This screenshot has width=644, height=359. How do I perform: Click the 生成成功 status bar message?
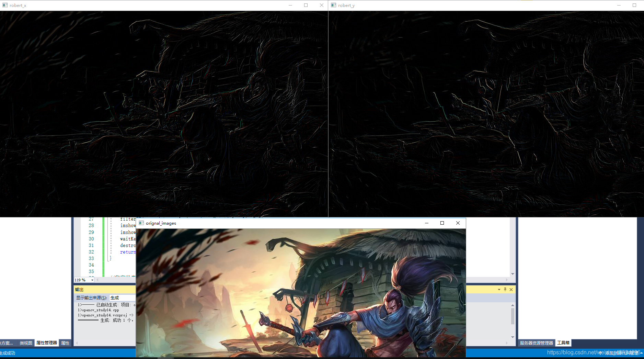[8, 353]
